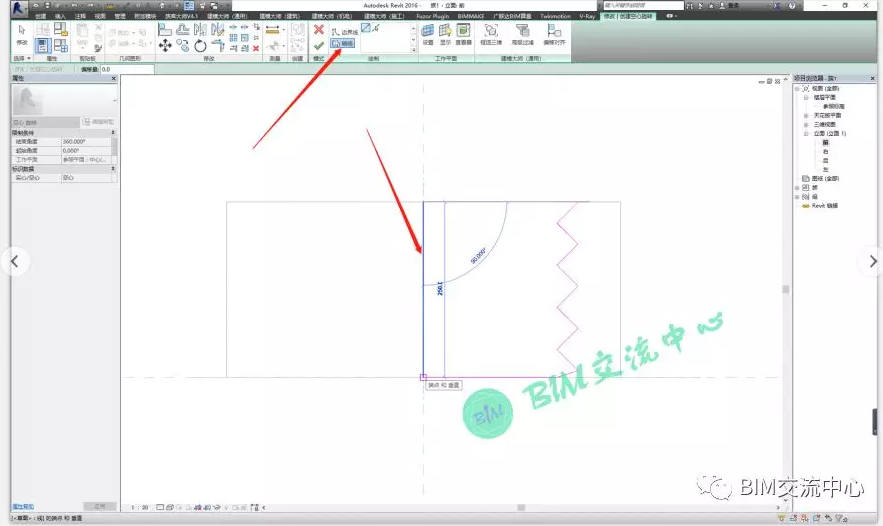883x526 pixels.
Task: Click the End Angle 360.000° value field
Action: 86,142
